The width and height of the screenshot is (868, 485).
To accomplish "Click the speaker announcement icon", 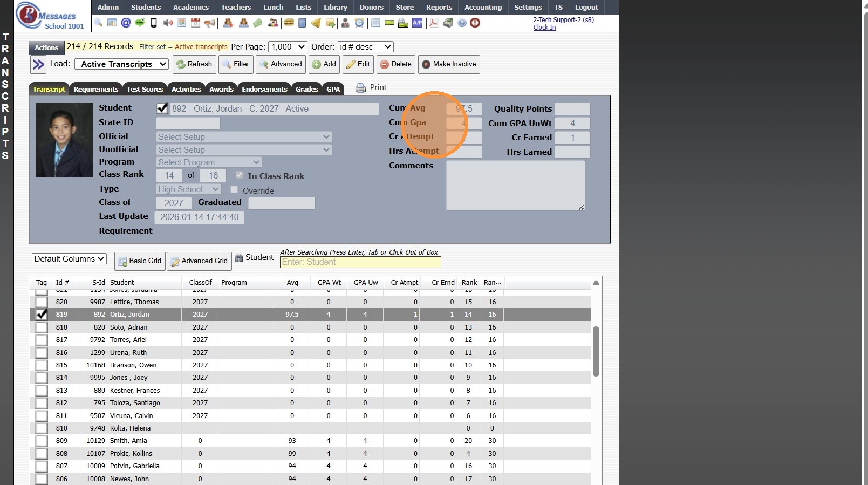I will click(168, 23).
